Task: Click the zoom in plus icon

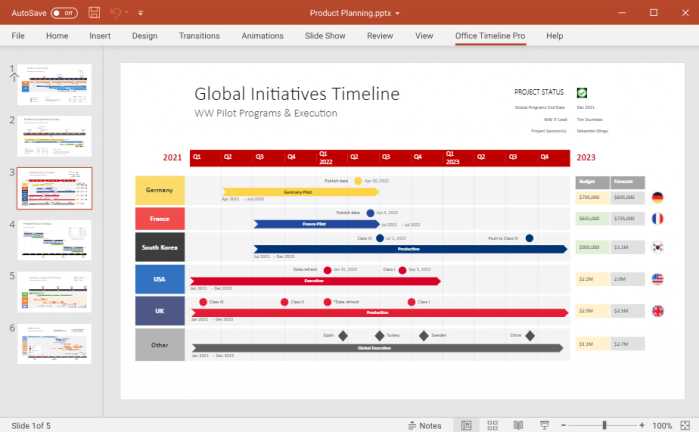Action: click(642, 425)
